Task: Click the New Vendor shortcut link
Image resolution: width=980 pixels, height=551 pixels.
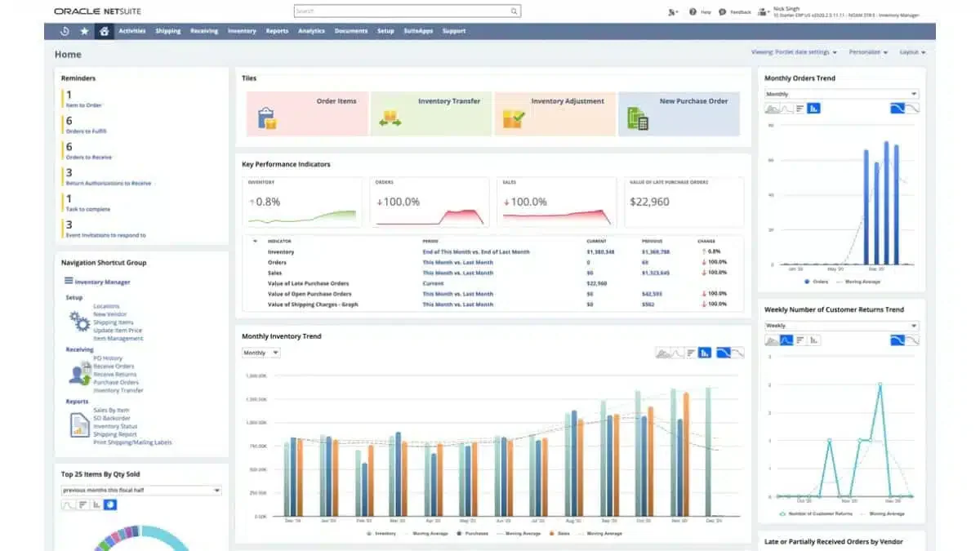Action: 110,314
